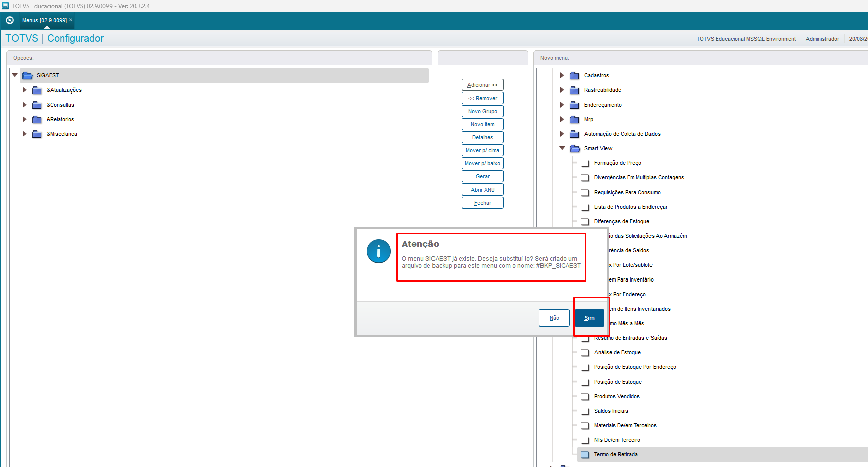Click the &Relatorios folder icon

click(x=37, y=120)
